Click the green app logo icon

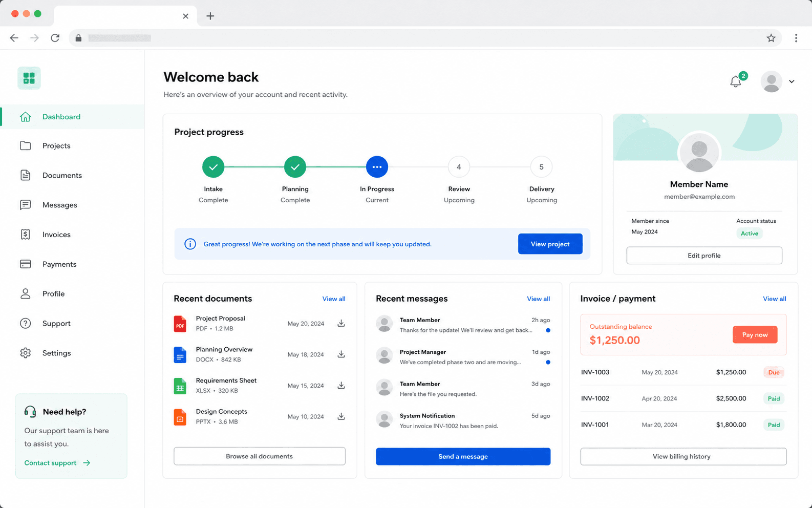[x=29, y=78]
